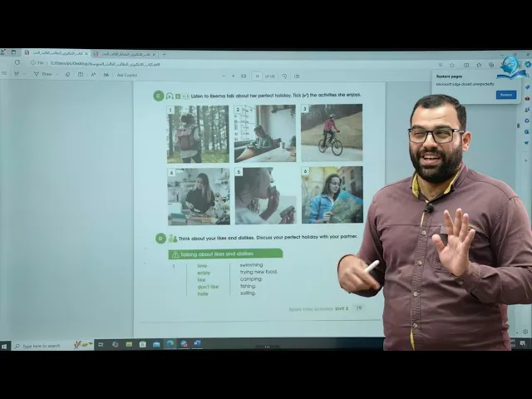The image size is (532, 399).
Task: Click photo 2 of girl reading
Action: [x=264, y=133]
